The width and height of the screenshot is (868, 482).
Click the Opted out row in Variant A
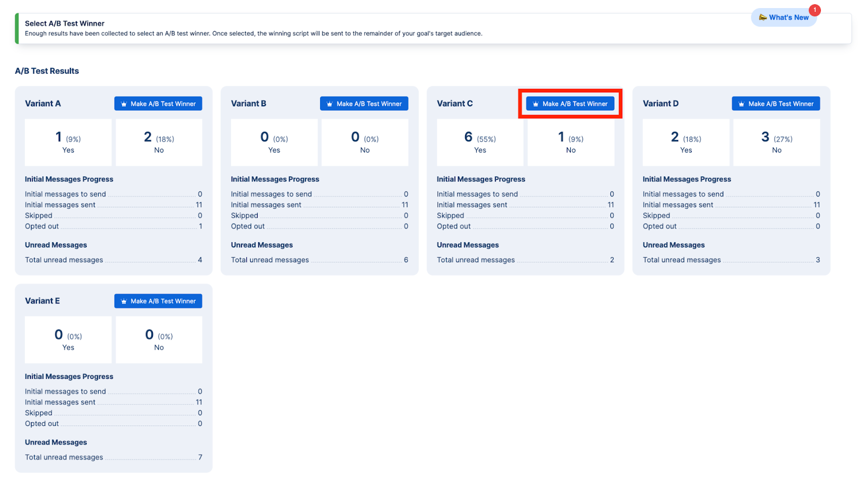click(x=113, y=226)
